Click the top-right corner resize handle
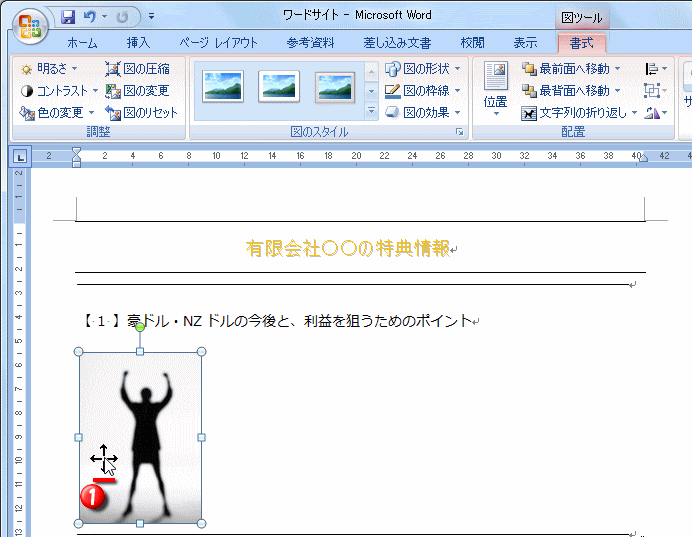Image resolution: width=692 pixels, height=537 pixels. (x=201, y=352)
